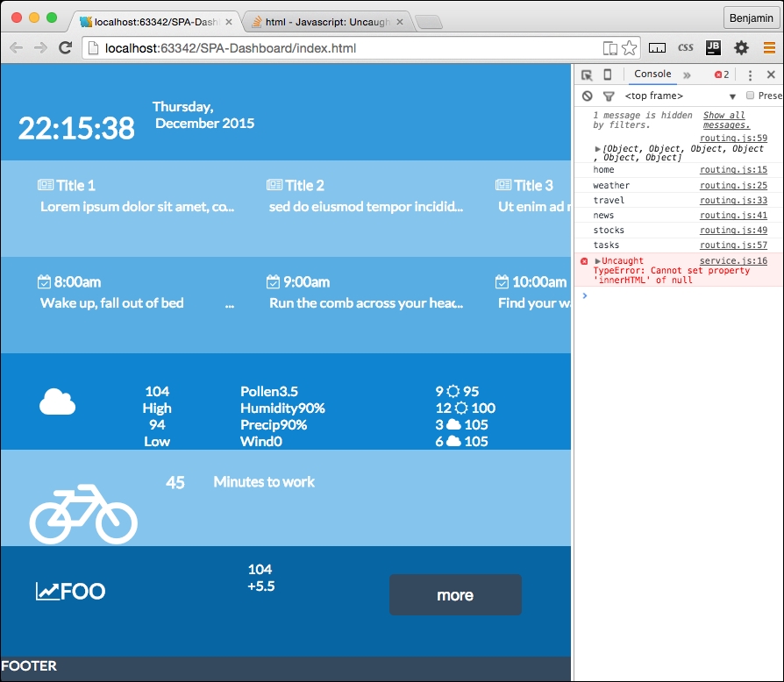Click the ruler extension icon

tap(659, 47)
